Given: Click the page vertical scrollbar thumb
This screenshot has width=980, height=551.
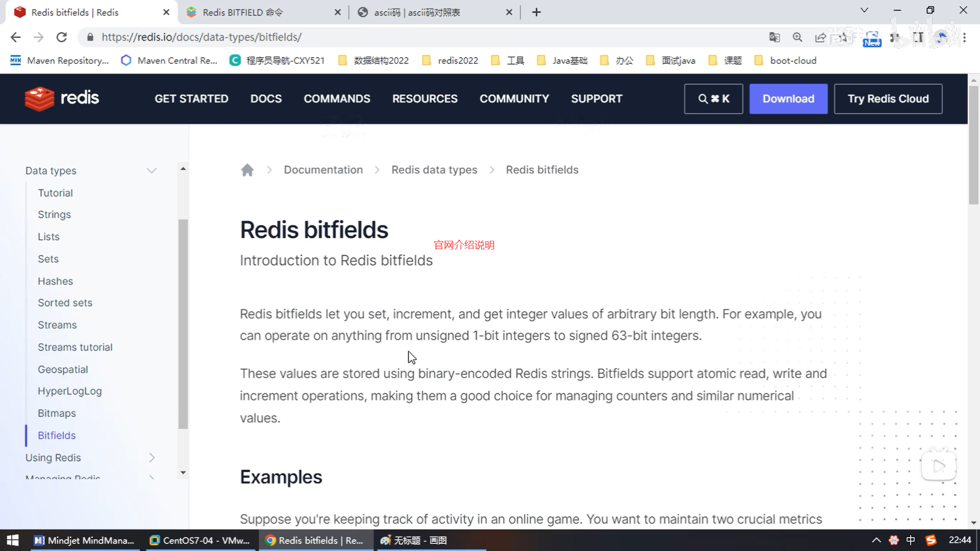Looking at the screenshot, I should [973, 145].
